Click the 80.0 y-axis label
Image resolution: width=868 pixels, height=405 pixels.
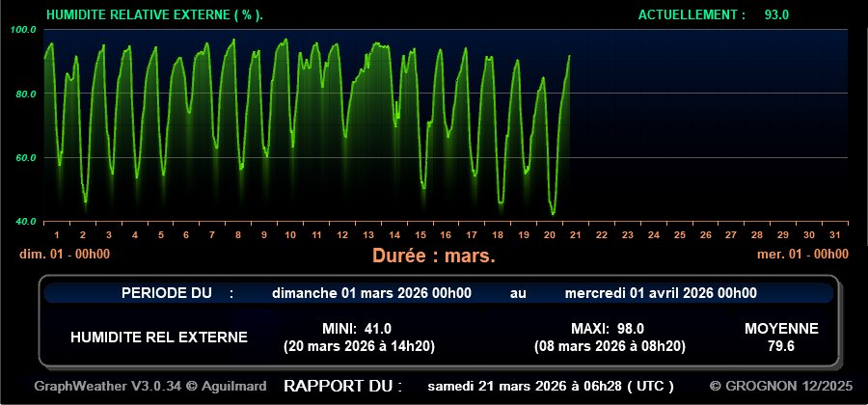pos(23,94)
